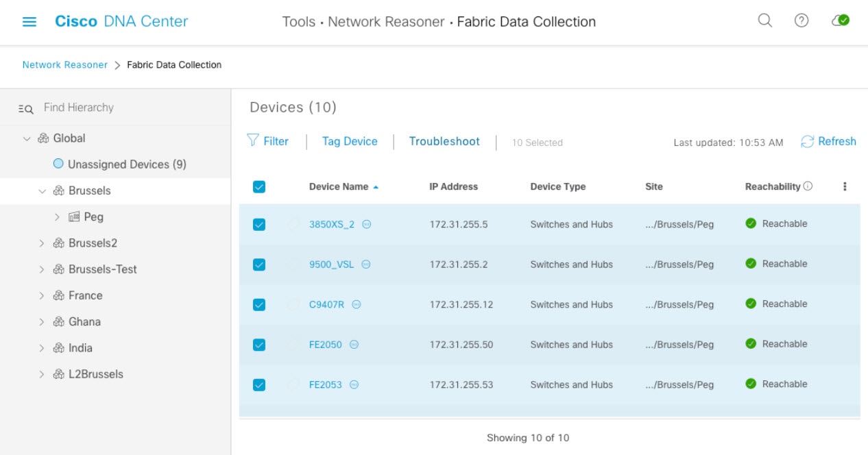Click IP address 172.31.255.12
The height and width of the screenshot is (455, 868).
(461, 304)
